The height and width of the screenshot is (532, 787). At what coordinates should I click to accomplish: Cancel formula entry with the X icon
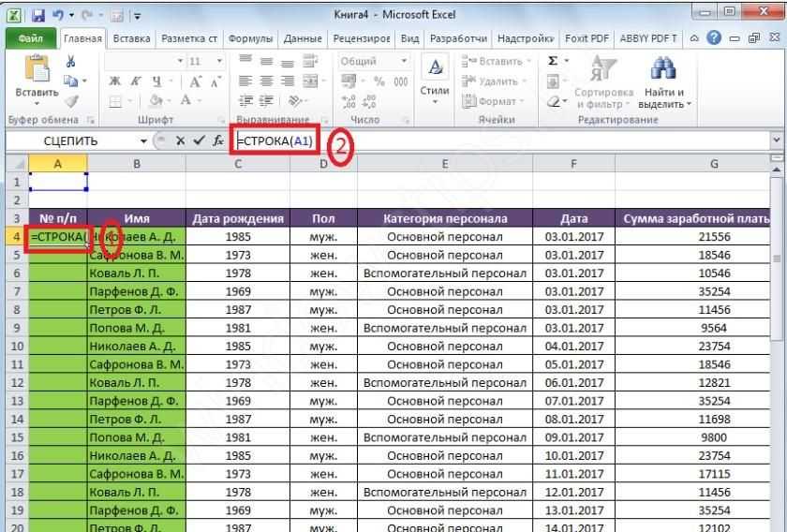pyautogui.click(x=180, y=140)
